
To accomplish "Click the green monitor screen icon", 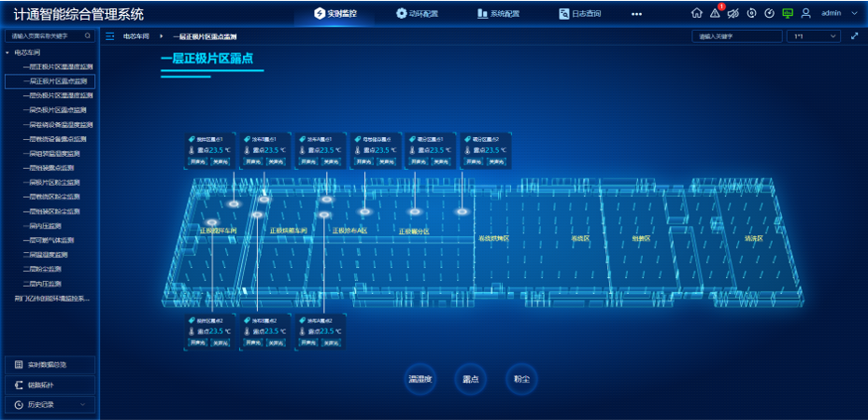I will point(788,14).
